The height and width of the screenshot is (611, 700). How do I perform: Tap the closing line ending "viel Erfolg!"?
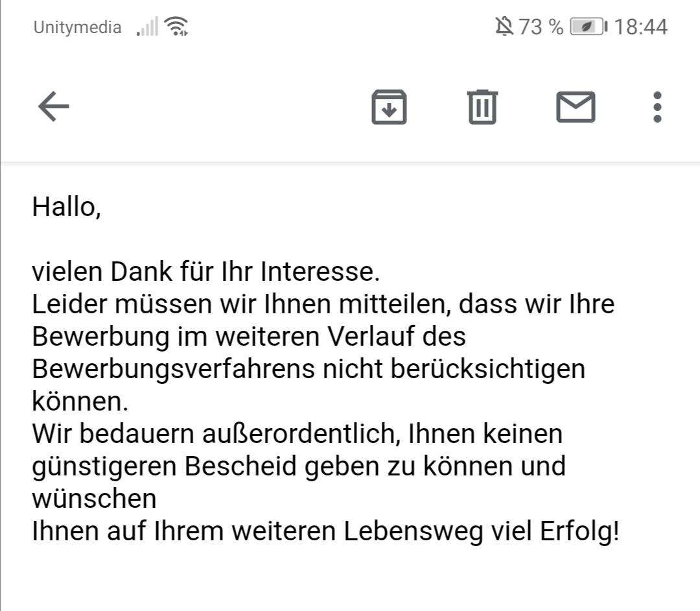tap(325, 531)
